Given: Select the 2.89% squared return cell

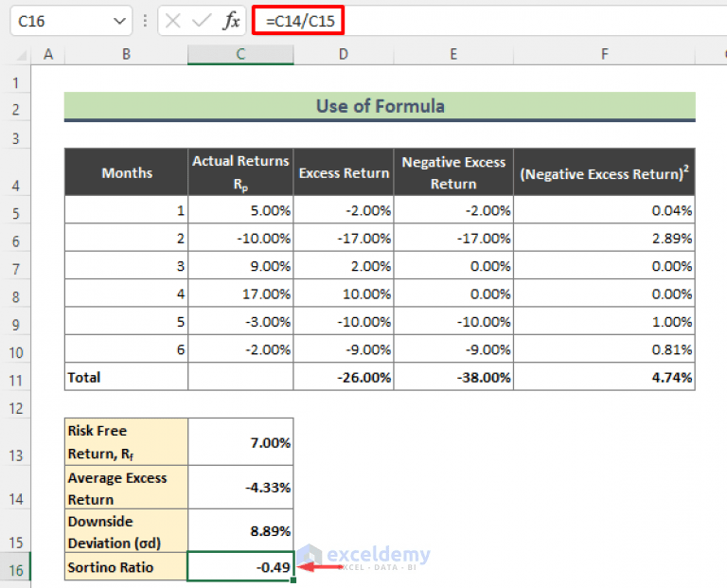Looking at the screenshot, I should pyautogui.click(x=605, y=238).
